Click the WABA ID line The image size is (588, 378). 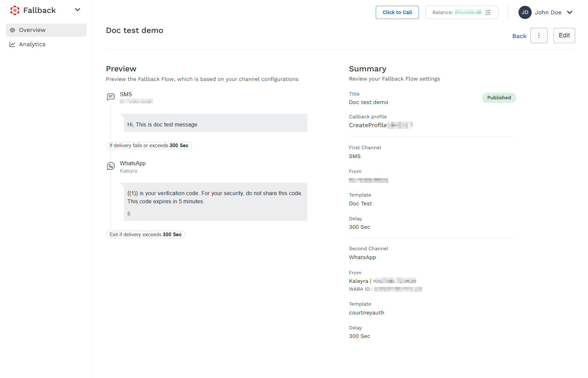click(x=385, y=289)
